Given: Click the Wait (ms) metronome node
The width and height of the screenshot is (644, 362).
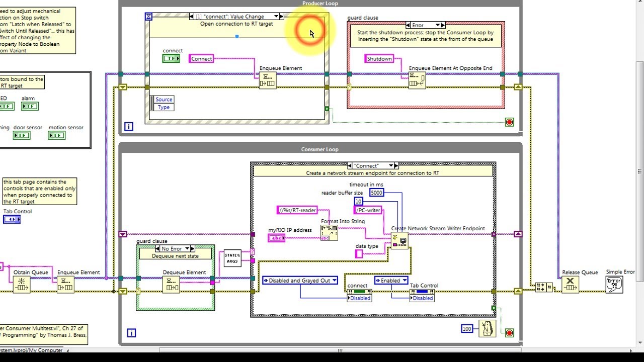Looking at the screenshot, I should point(487,328).
